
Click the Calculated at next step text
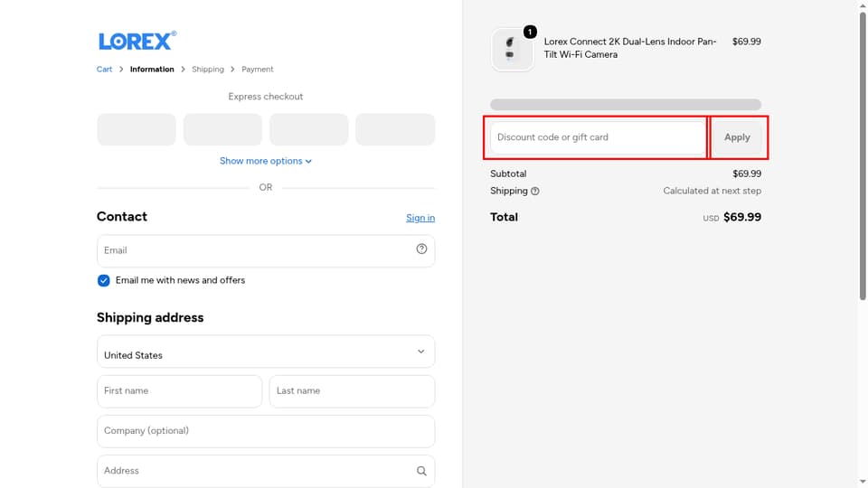[x=712, y=191]
